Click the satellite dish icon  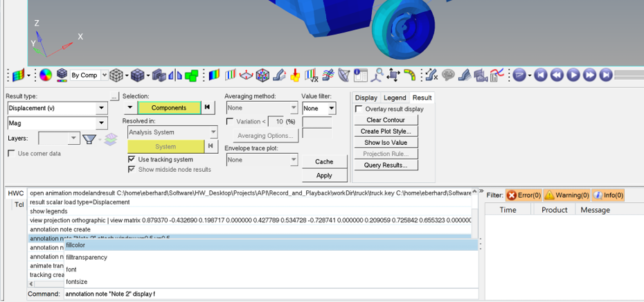pos(344,75)
